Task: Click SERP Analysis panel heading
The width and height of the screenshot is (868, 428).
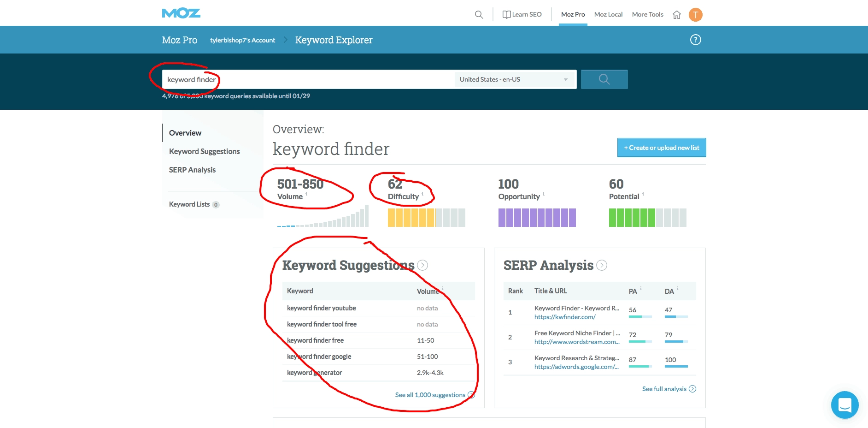Action: 548,265
